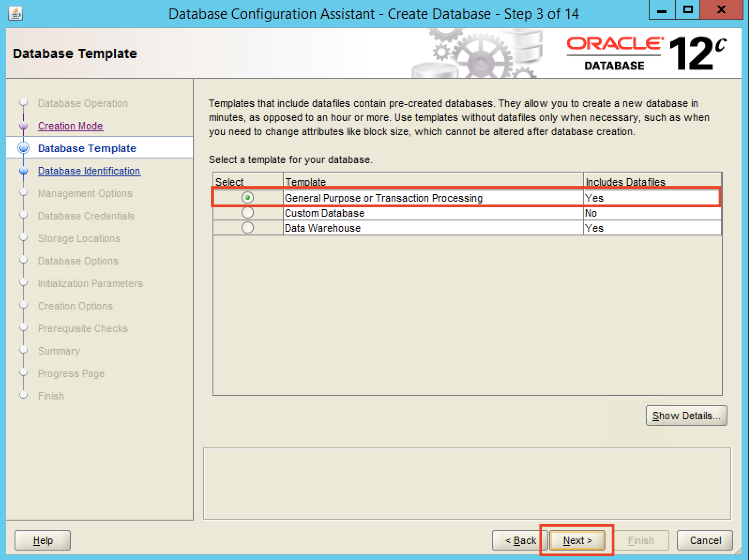Go to the Creation Mode step link
Viewport: 750px width, 560px height.
click(70, 126)
